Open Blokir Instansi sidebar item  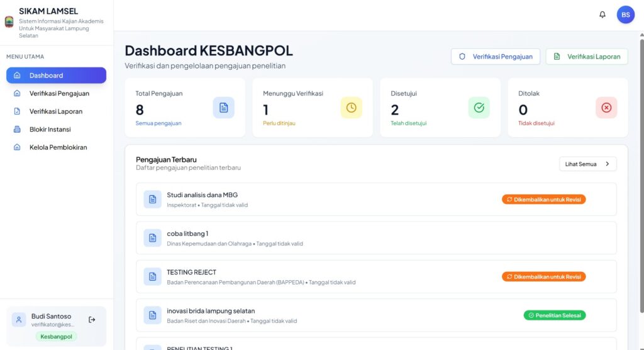click(50, 130)
